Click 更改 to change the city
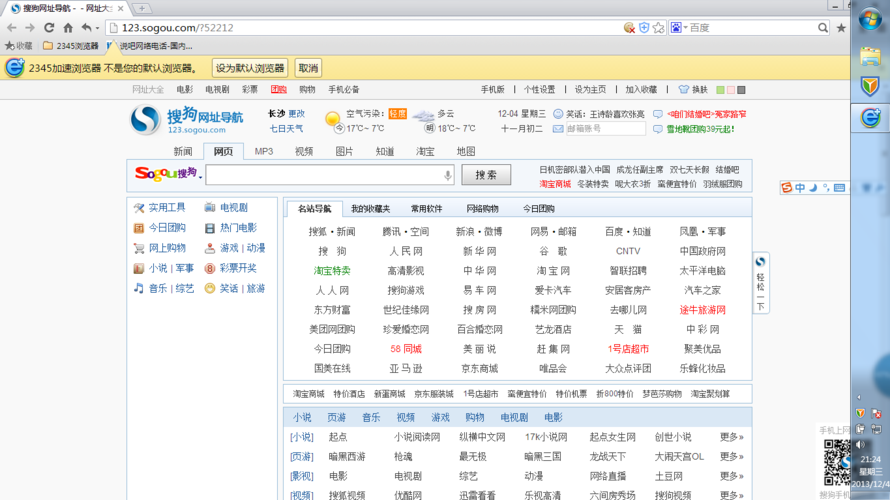 tap(296, 114)
